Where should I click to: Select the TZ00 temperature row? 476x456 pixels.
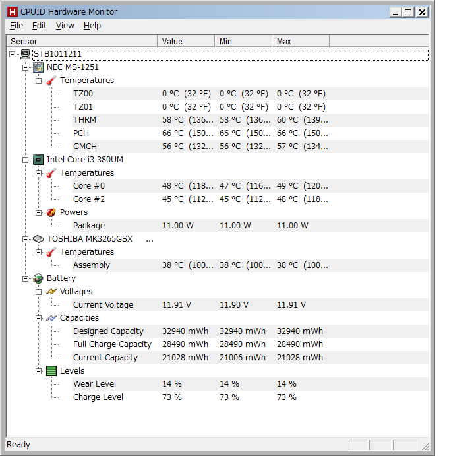tap(250, 94)
